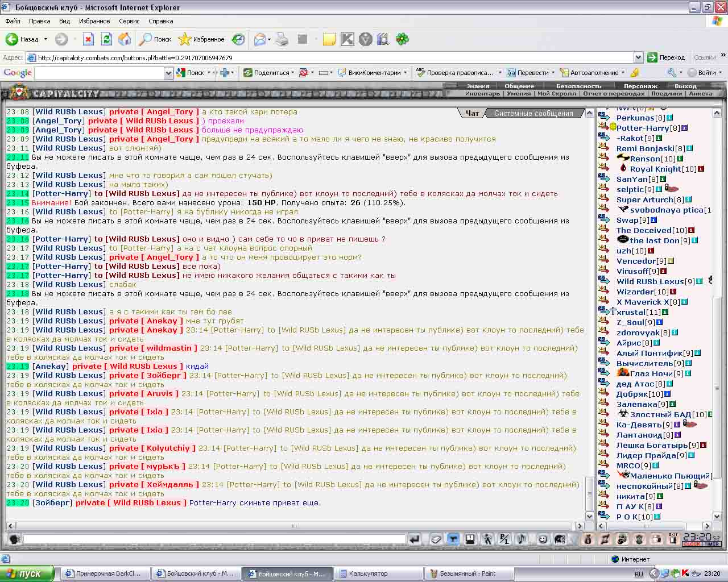Refresh the page with green arrows icon
Viewport: 728px width, 582px height.
[x=106, y=39]
